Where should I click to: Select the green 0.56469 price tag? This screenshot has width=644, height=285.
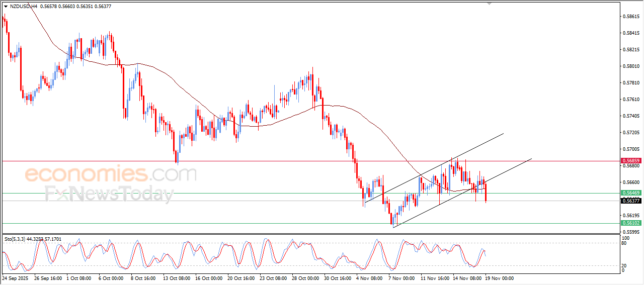click(x=630, y=193)
